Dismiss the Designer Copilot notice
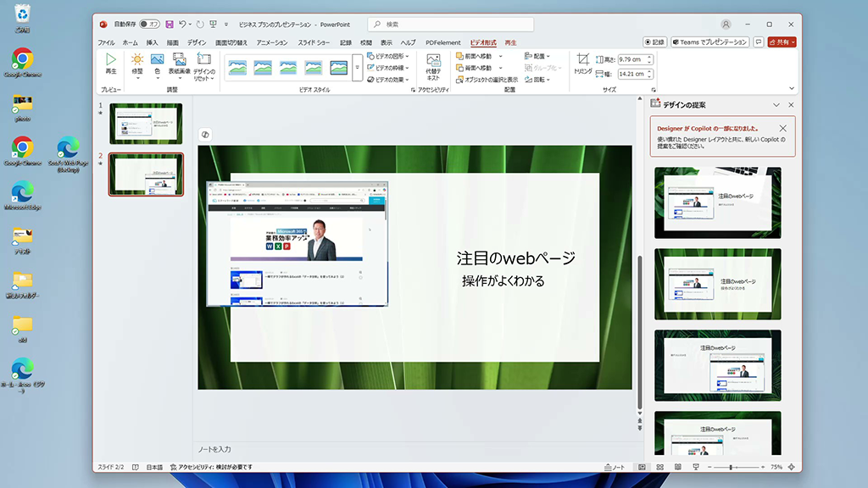The image size is (868, 488). click(782, 129)
